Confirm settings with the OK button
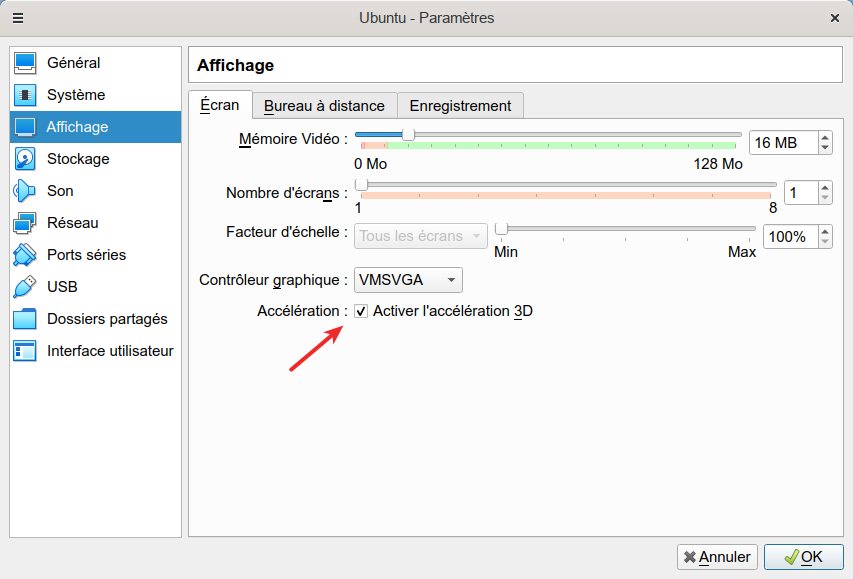 pos(803,557)
